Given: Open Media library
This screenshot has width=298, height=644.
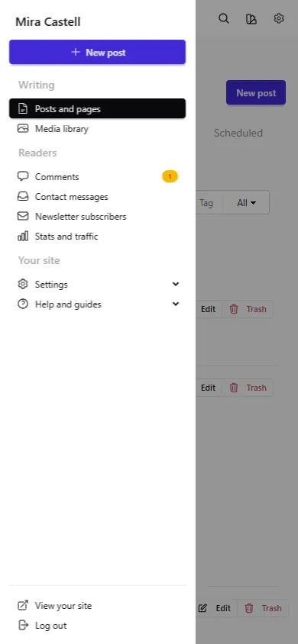Looking at the screenshot, I should [x=97, y=129].
